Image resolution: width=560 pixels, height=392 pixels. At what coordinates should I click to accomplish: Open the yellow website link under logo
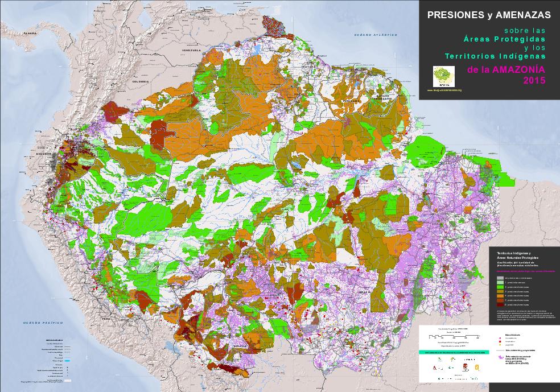[x=444, y=90]
